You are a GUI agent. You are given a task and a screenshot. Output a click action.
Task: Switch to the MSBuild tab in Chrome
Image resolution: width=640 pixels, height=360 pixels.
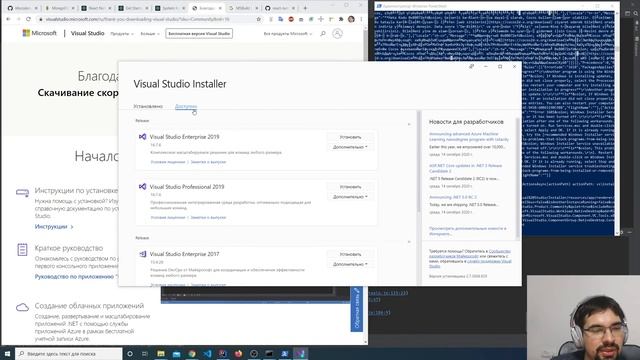click(243, 8)
